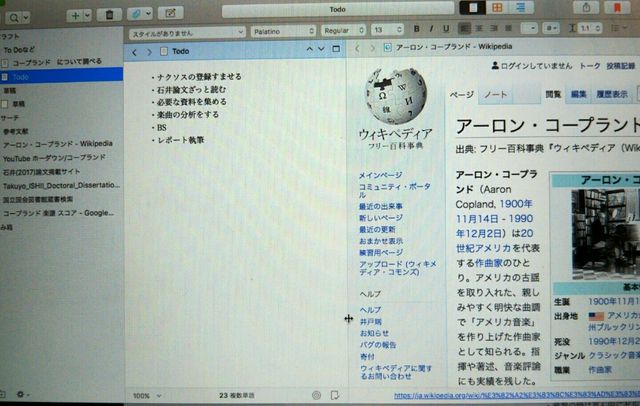Move item to trash with the trash can icon
The width and height of the screenshot is (640, 406).
point(109,15)
